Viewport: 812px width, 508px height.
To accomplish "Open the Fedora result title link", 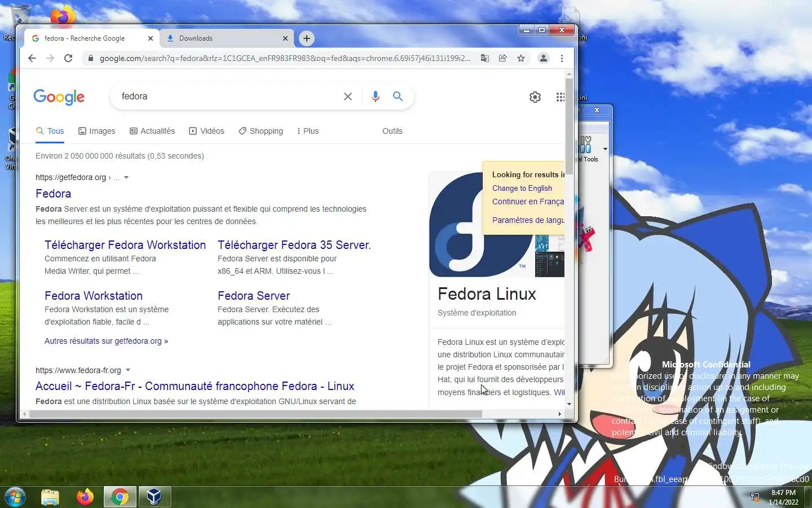I will tap(54, 194).
